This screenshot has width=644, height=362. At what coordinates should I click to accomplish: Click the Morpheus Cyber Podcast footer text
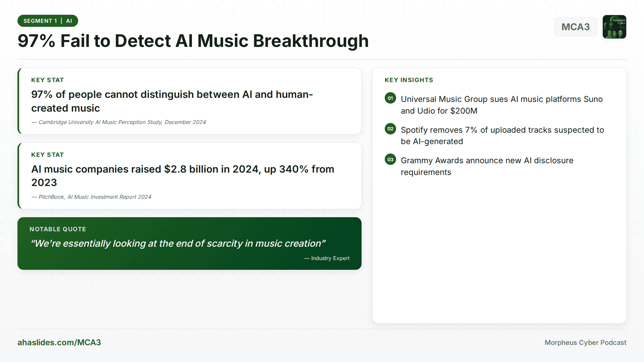coord(585,343)
